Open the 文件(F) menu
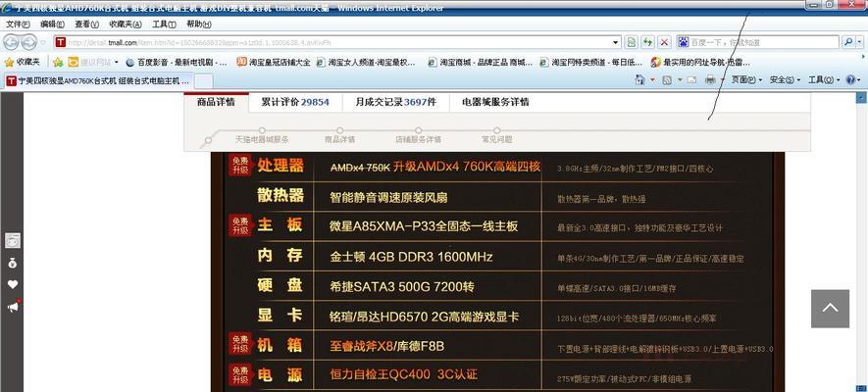Screen dimensions: 868x392 (x=18, y=24)
